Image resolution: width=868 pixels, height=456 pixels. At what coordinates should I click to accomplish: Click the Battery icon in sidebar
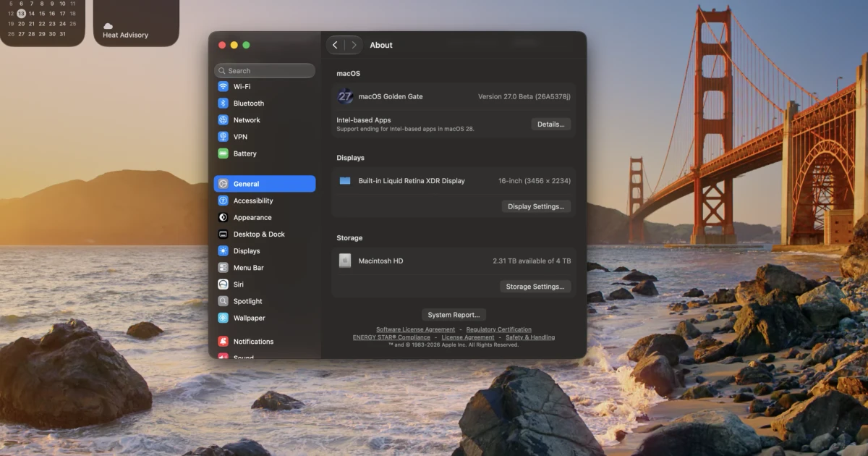click(x=224, y=153)
